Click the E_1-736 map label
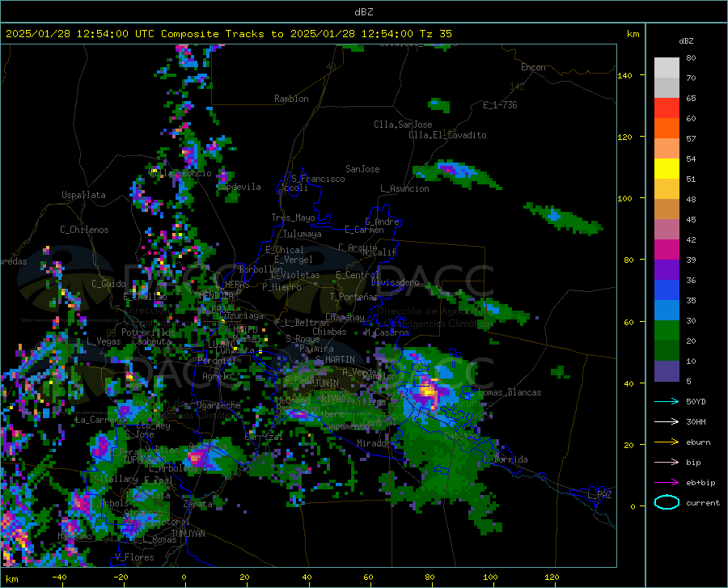This screenshot has width=728, height=588. point(500,105)
